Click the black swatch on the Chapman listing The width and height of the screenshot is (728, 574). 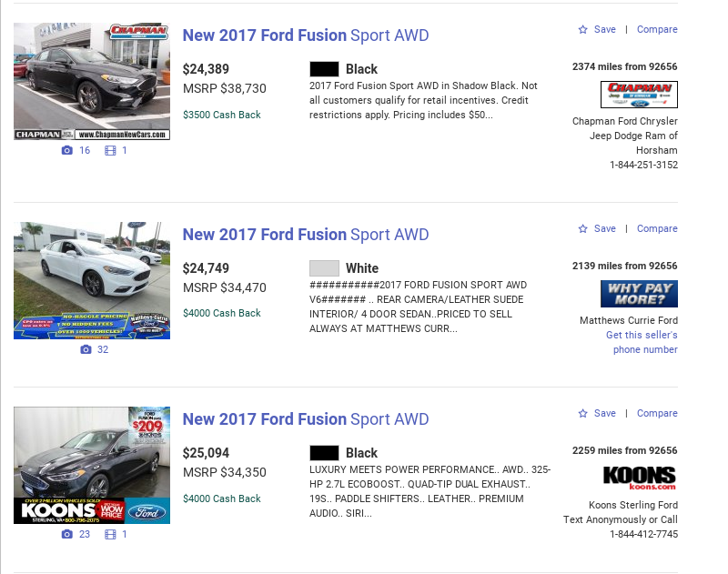(324, 69)
